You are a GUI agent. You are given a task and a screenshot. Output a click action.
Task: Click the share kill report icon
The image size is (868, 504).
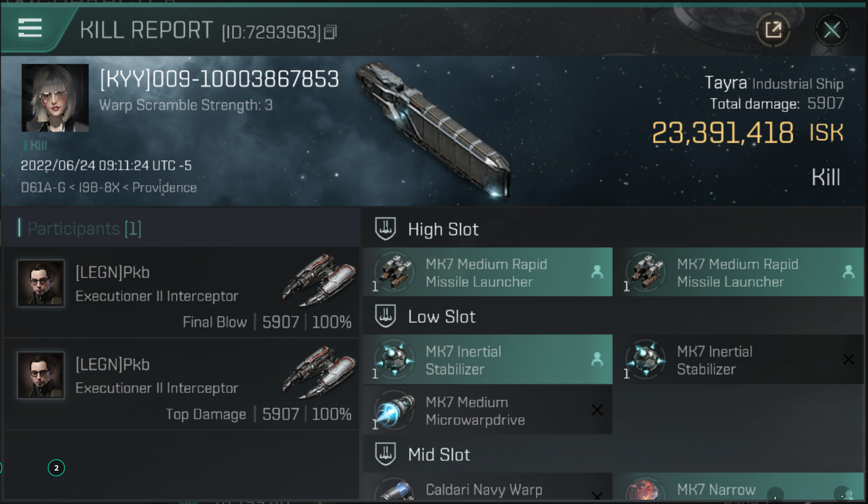[x=773, y=30]
